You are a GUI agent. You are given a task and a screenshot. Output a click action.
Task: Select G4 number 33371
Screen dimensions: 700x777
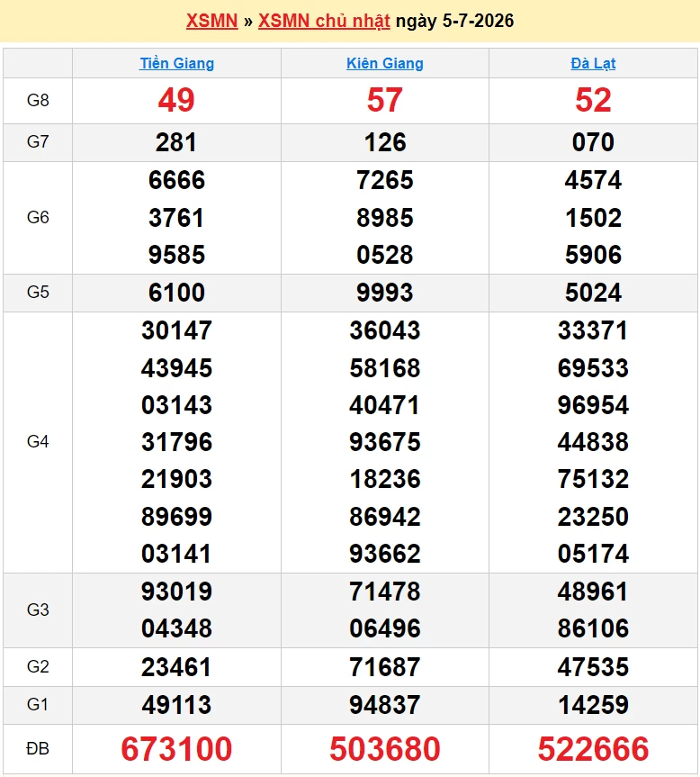[593, 330]
